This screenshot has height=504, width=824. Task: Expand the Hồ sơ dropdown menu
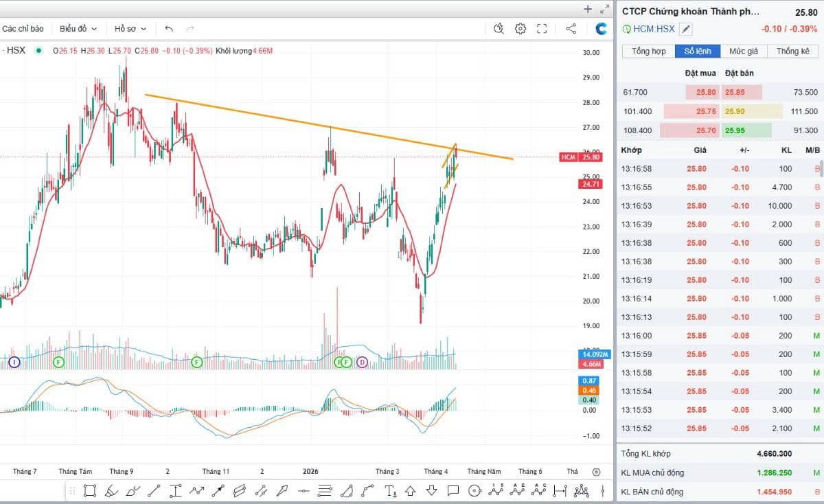(x=130, y=29)
